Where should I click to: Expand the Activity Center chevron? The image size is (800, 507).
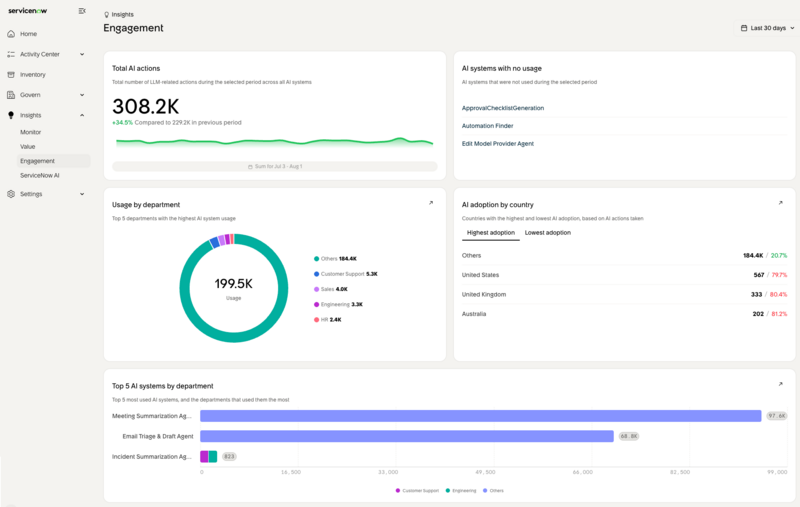click(x=82, y=54)
